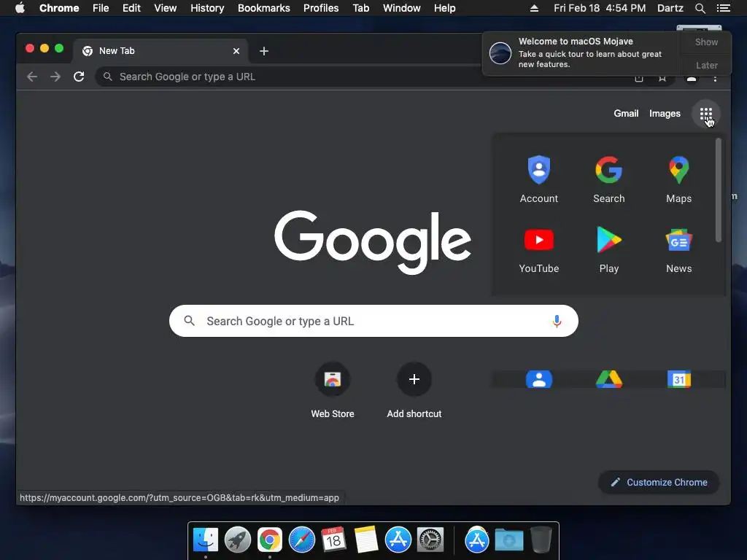Screen dimensions: 747x560
Task: Open Trash in the Dock
Action: [541, 540]
